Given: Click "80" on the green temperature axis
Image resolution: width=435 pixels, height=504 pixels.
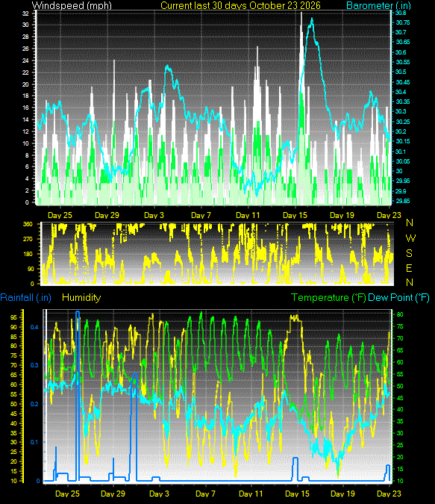Looking at the screenshot, I should tap(400, 314).
